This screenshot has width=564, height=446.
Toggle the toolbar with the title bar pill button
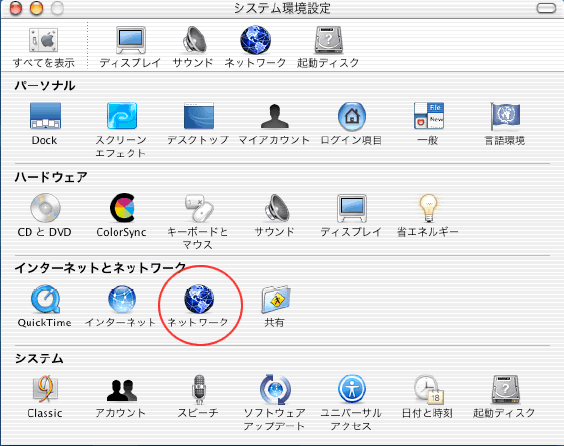point(546,8)
